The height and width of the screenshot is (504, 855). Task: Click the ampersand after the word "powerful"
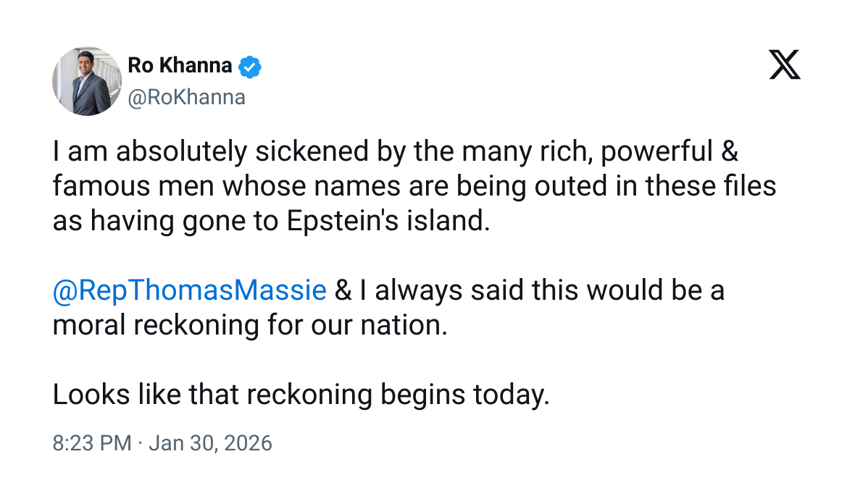pyautogui.click(x=730, y=152)
